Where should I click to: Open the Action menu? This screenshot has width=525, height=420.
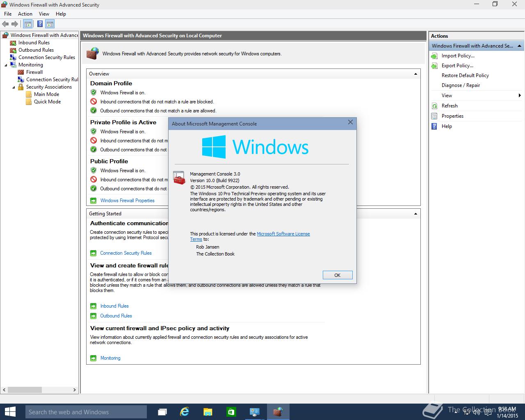click(25, 14)
